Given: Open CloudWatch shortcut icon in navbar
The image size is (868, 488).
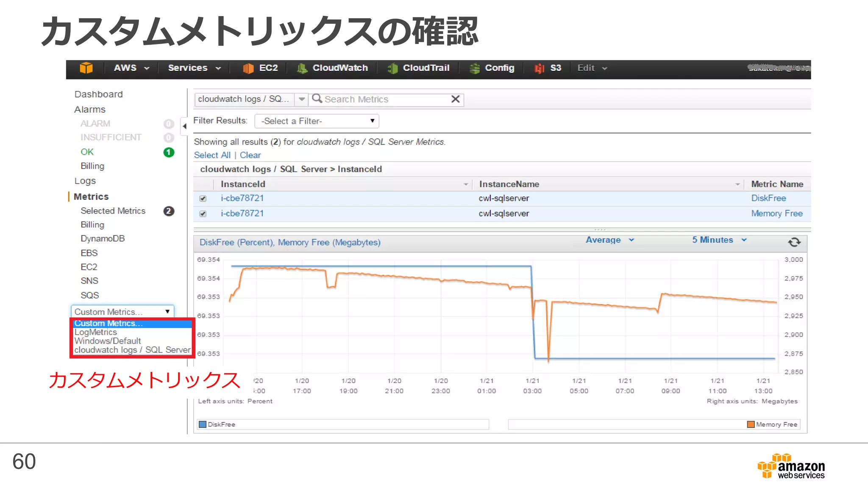Looking at the screenshot, I should pos(302,68).
